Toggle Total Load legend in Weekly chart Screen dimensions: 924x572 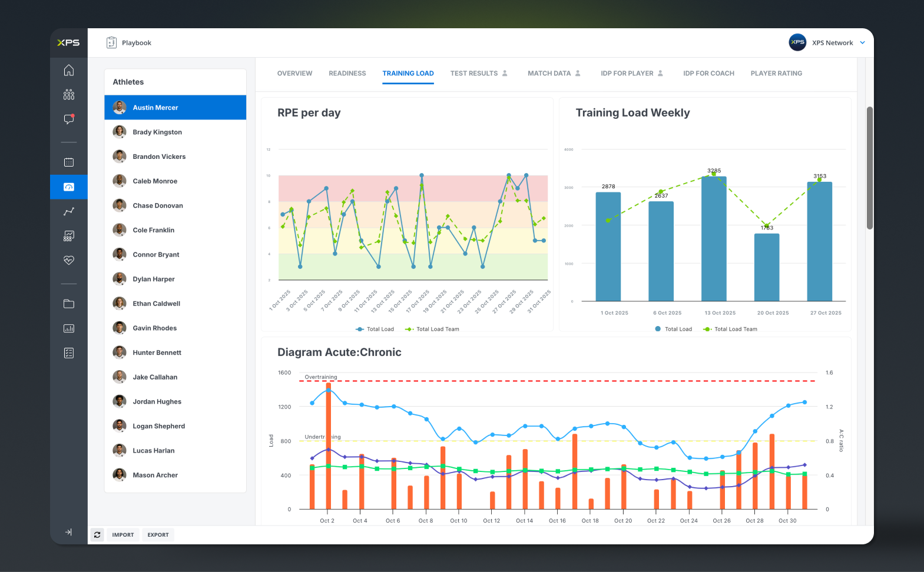(x=673, y=329)
